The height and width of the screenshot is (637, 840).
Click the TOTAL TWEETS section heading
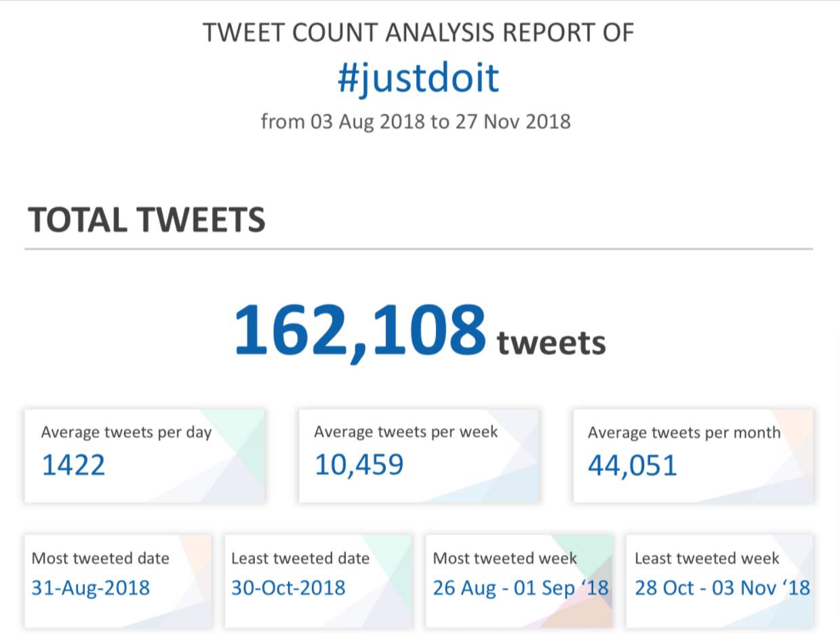(146, 220)
